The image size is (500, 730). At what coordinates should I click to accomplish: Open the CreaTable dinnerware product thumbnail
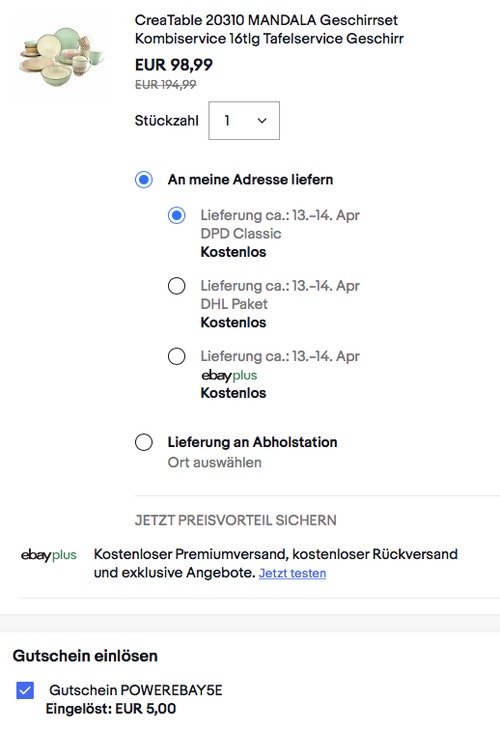point(61,58)
